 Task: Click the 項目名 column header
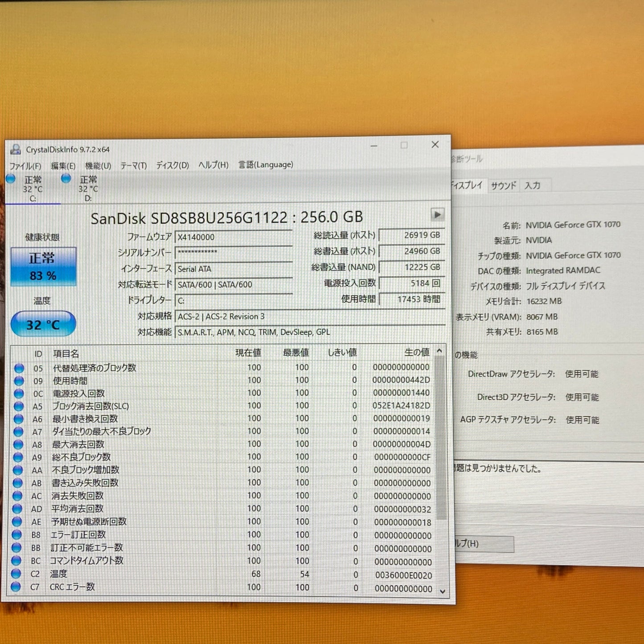pos(66,354)
